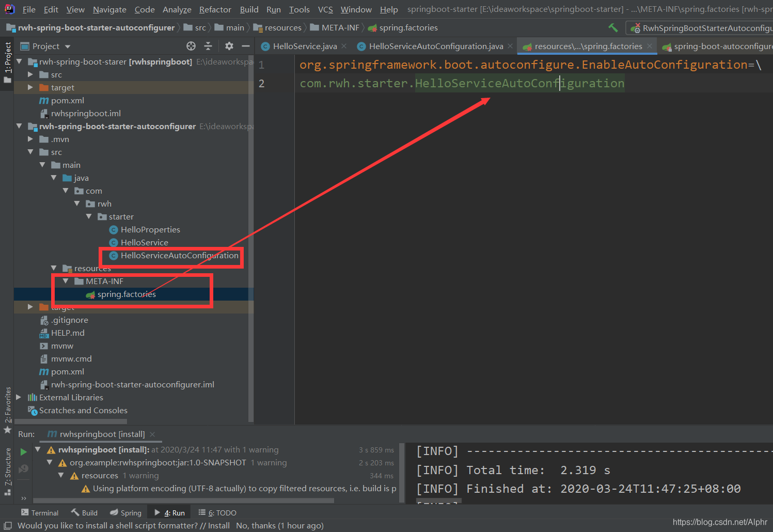The image size is (773, 532).
Task: Open the 6: TODO tool window
Action: point(217,512)
